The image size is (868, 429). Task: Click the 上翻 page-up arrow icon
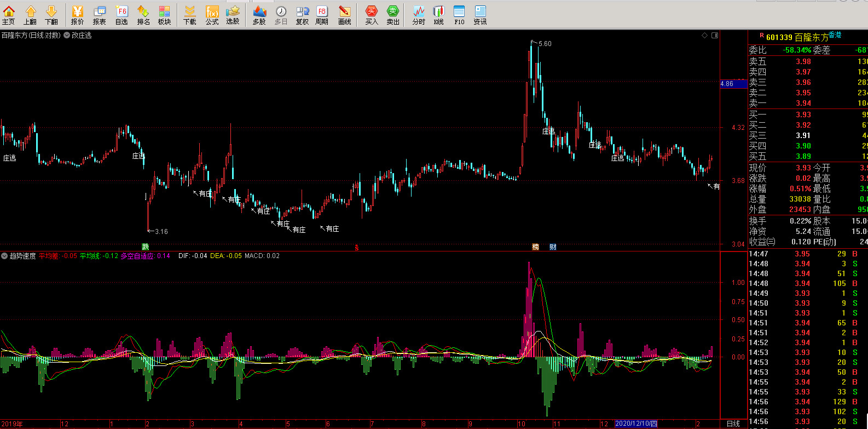coord(30,15)
